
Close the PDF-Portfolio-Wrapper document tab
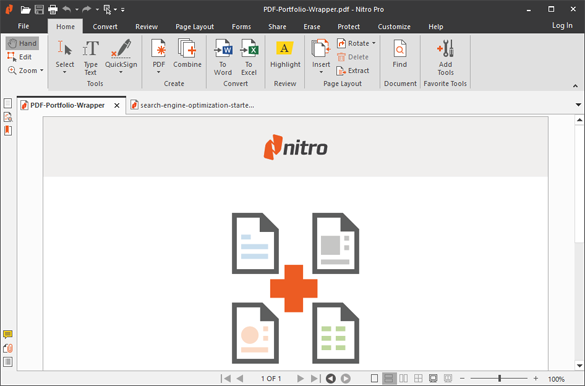tap(117, 106)
